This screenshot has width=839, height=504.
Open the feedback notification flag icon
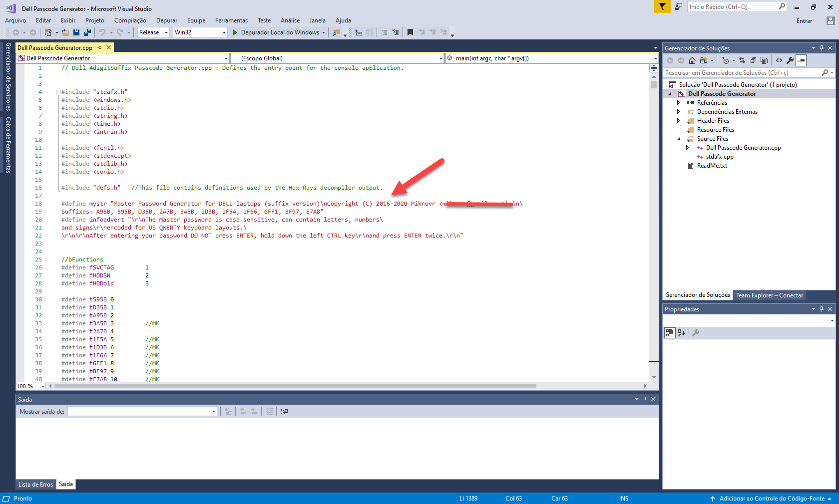(x=662, y=6)
